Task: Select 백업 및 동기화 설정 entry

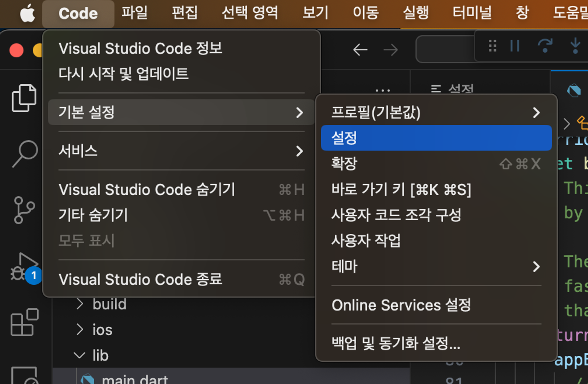Action: click(396, 343)
